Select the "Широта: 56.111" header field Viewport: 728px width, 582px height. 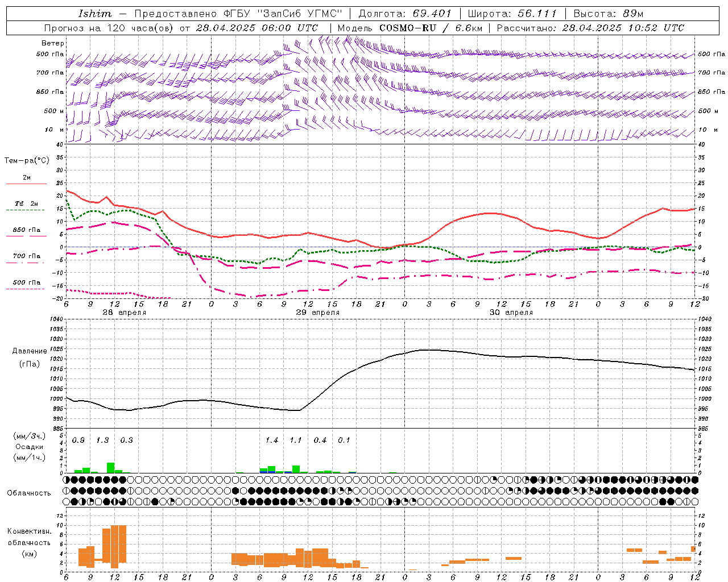click(512, 14)
